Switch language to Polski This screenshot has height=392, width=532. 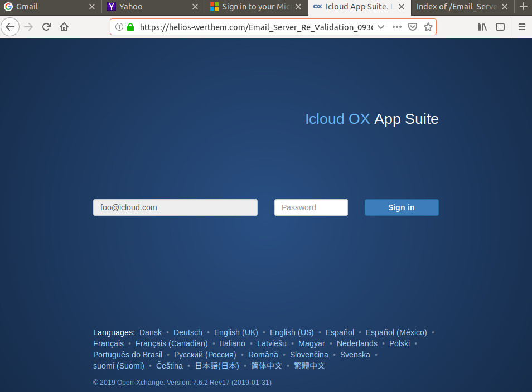[x=399, y=343]
